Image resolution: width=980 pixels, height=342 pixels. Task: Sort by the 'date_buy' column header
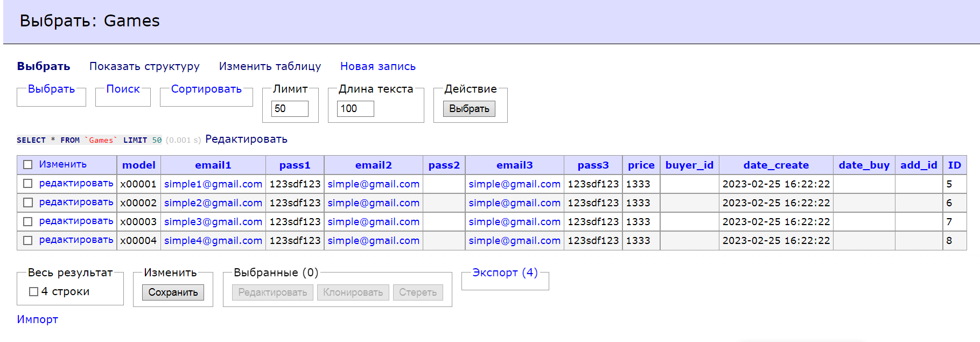(x=864, y=165)
